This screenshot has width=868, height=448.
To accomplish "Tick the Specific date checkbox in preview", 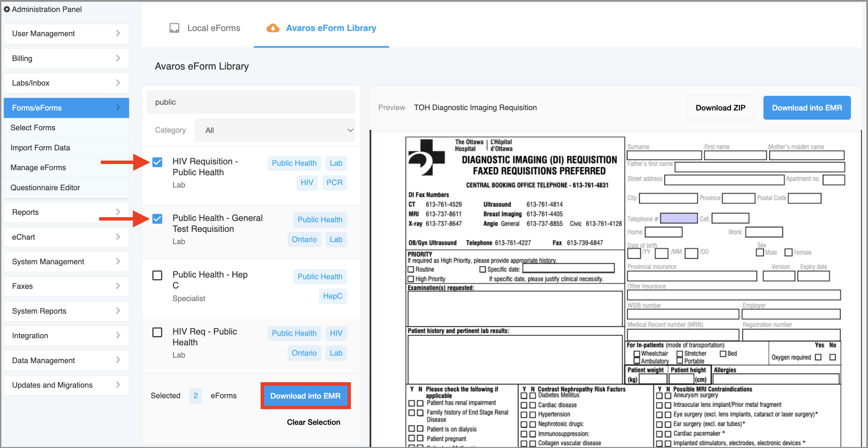I will [482, 269].
